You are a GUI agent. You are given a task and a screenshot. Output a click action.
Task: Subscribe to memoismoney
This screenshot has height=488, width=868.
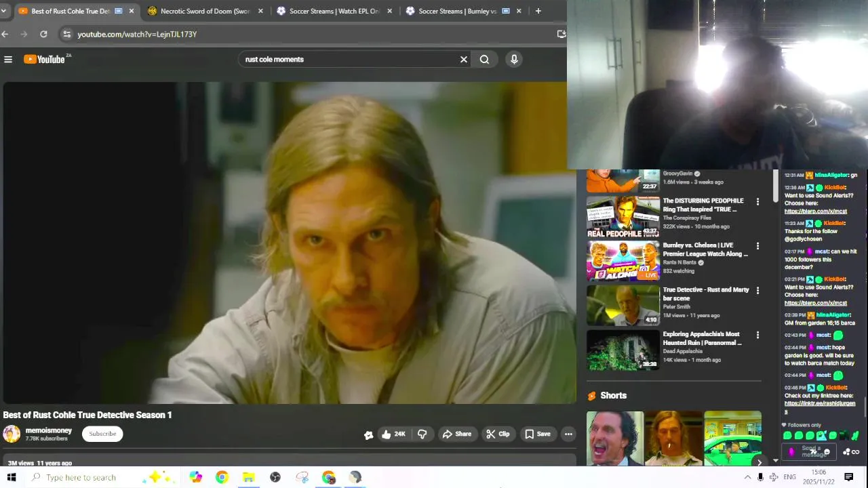[102, 434]
